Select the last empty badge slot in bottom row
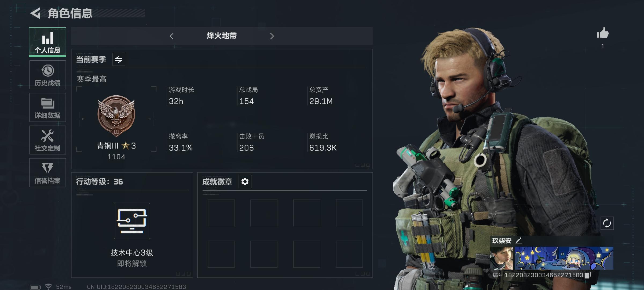Viewport: 644px width, 290px height. 349,254
